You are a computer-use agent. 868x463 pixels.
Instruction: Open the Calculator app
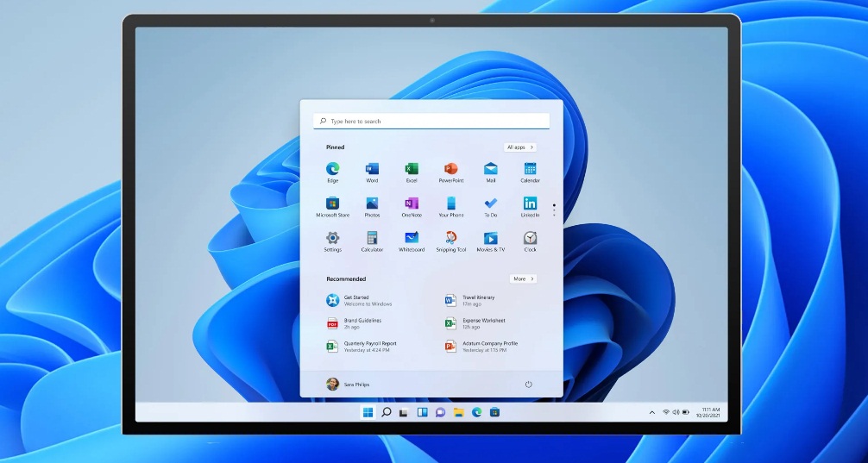(x=372, y=238)
